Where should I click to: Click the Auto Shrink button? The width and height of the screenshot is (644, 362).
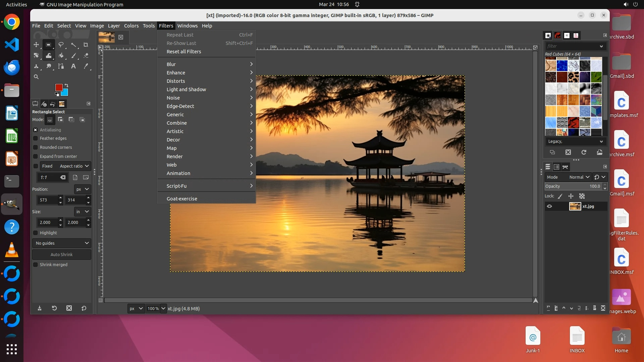pos(62,255)
